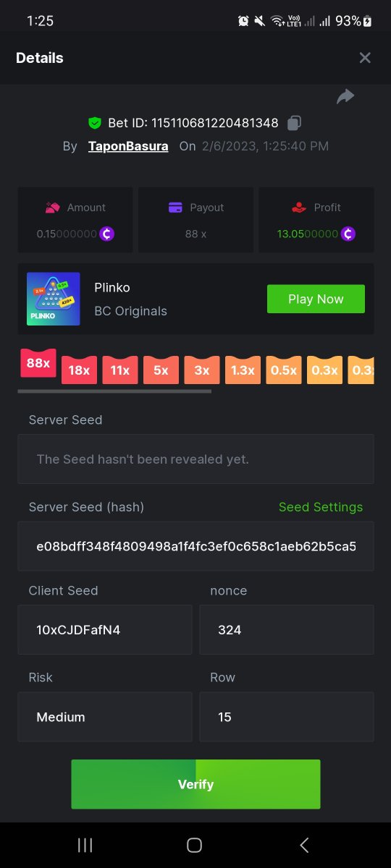This screenshot has height=868, width=391.
Task: Select the 18x multiplier tag
Action: point(79,370)
